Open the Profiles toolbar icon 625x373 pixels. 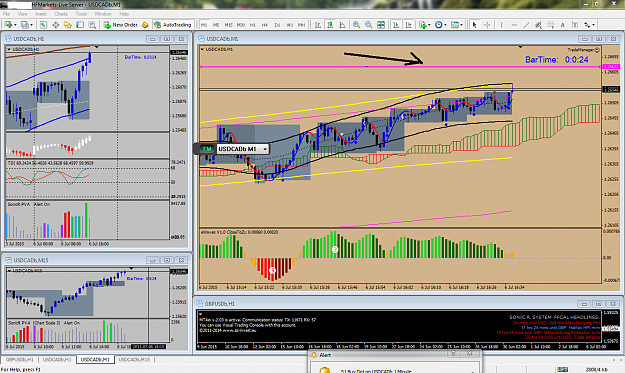[x=25, y=25]
